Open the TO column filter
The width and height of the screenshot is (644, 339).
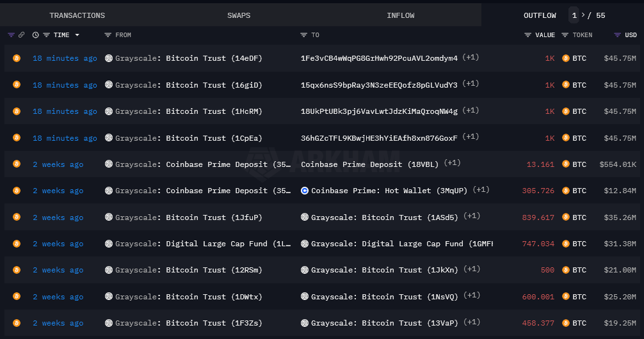(x=303, y=35)
